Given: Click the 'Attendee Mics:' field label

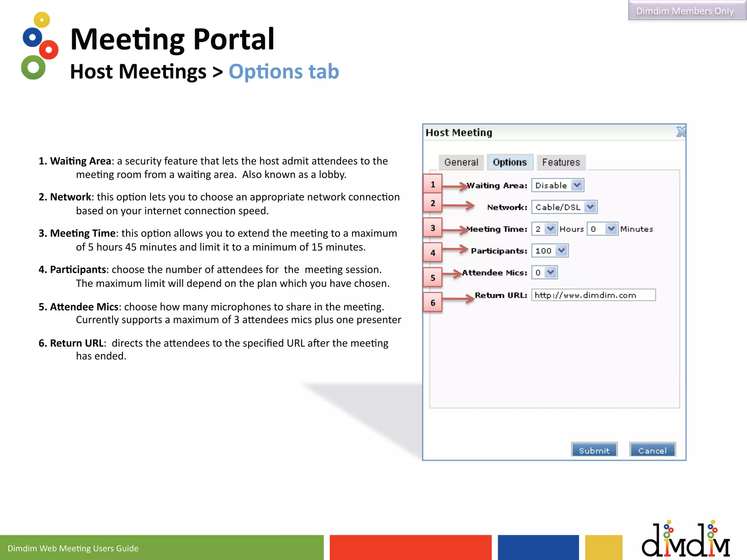Looking at the screenshot, I should point(495,273).
